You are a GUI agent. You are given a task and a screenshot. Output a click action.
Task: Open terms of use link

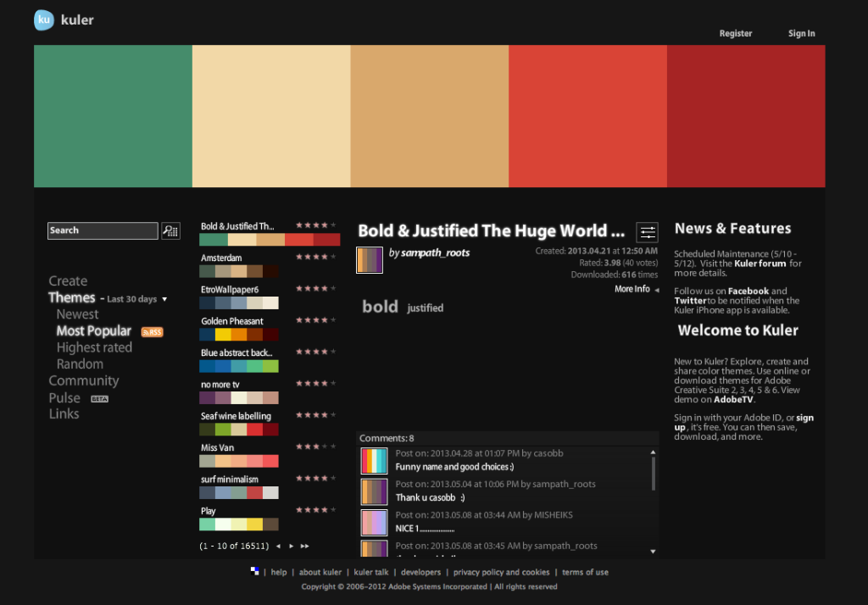pyautogui.click(x=585, y=572)
